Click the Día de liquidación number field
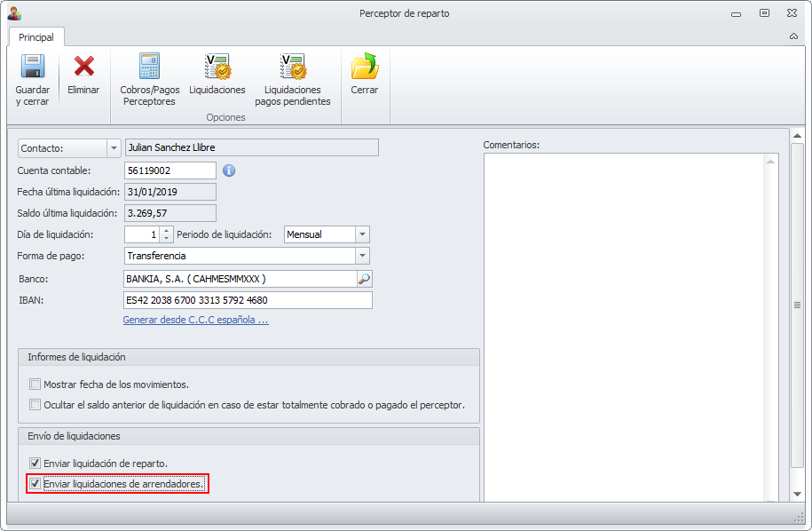812x531 pixels. [x=142, y=234]
